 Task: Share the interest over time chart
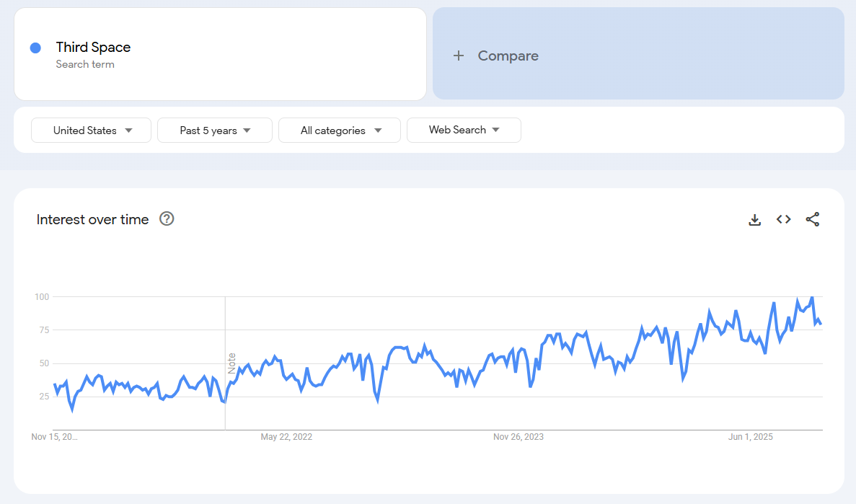[x=812, y=219]
